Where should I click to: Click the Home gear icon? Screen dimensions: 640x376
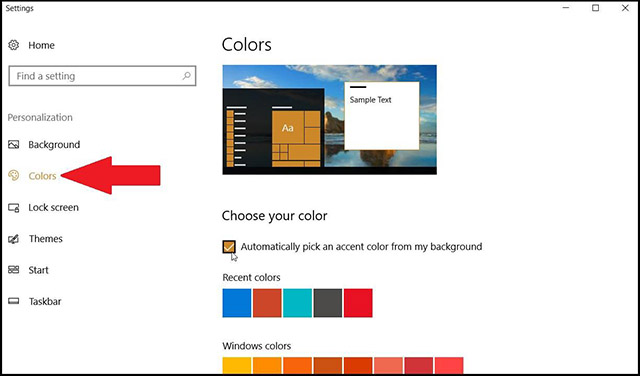[x=13, y=45]
